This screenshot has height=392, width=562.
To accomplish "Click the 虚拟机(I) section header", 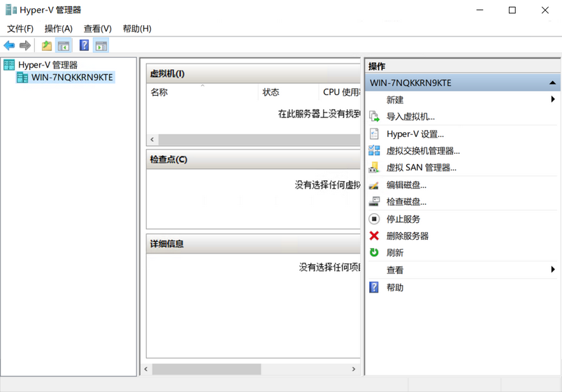I will [x=254, y=73].
